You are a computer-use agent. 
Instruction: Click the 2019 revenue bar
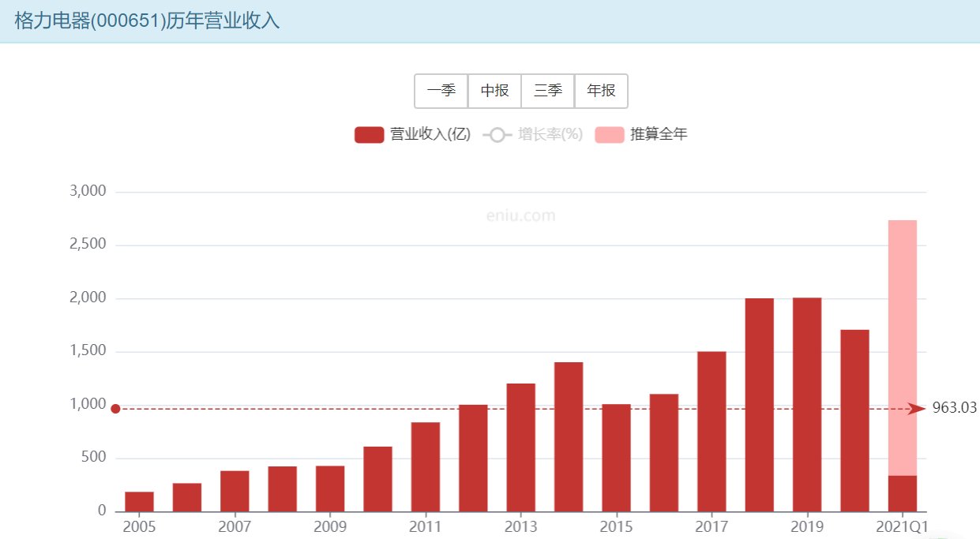(x=807, y=404)
